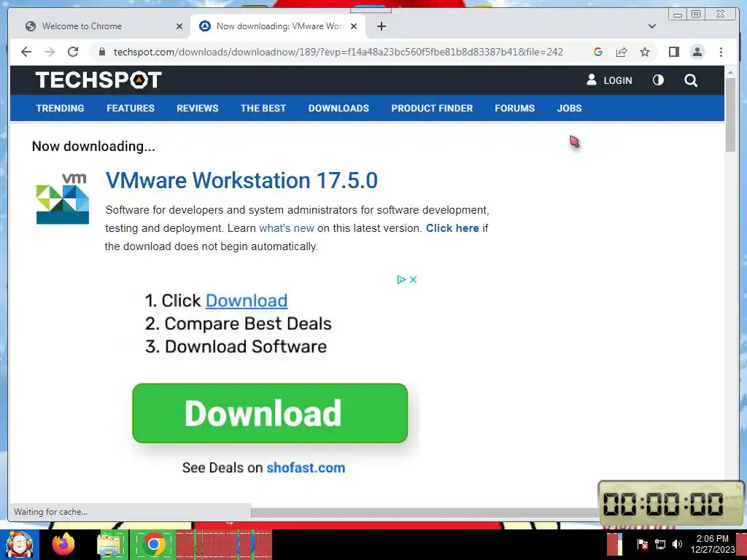The height and width of the screenshot is (560, 747).
Task: Open the AdChoices triangle icon
Action: coord(401,279)
